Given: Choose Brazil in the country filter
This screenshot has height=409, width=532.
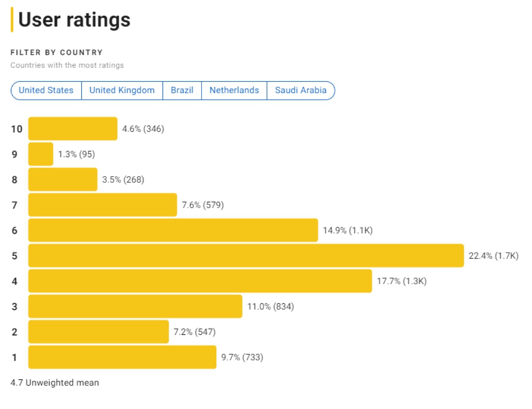Looking at the screenshot, I should click(x=182, y=90).
